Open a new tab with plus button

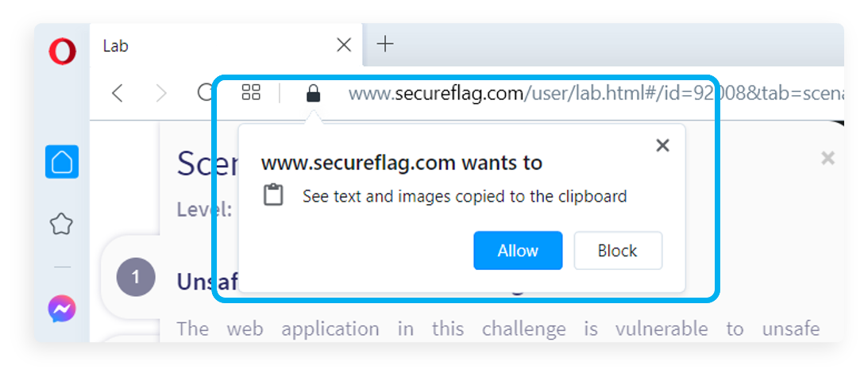(x=384, y=44)
